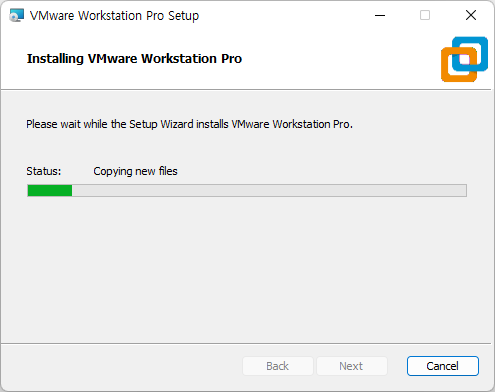This screenshot has height=392, width=495.
Task: Close the setup window with the X
Action: [x=471, y=15]
